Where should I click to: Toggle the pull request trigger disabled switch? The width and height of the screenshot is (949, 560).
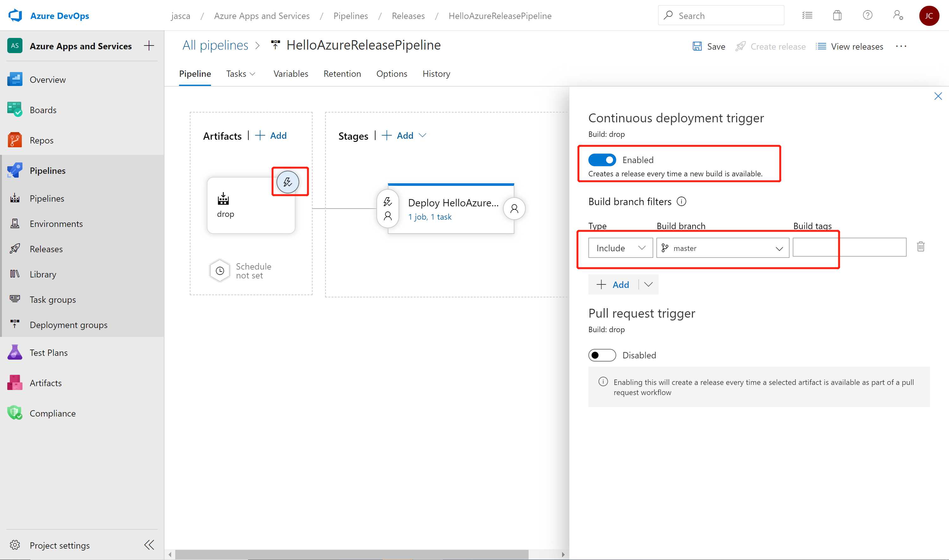(x=601, y=355)
